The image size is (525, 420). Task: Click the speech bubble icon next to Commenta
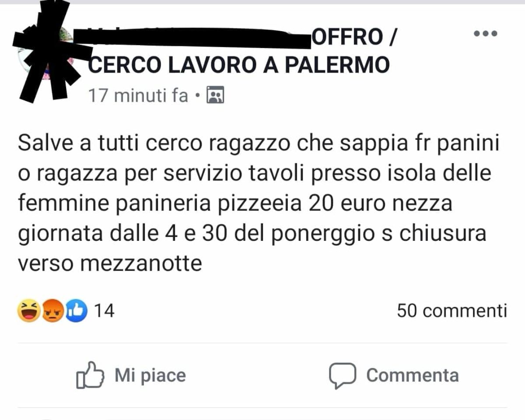pos(342,375)
